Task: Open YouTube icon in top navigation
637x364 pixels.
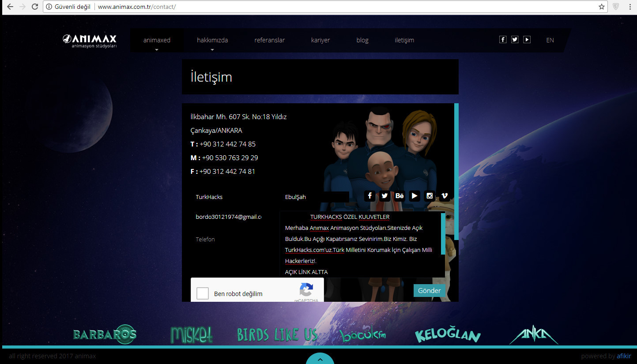Action: click(527, 40)
